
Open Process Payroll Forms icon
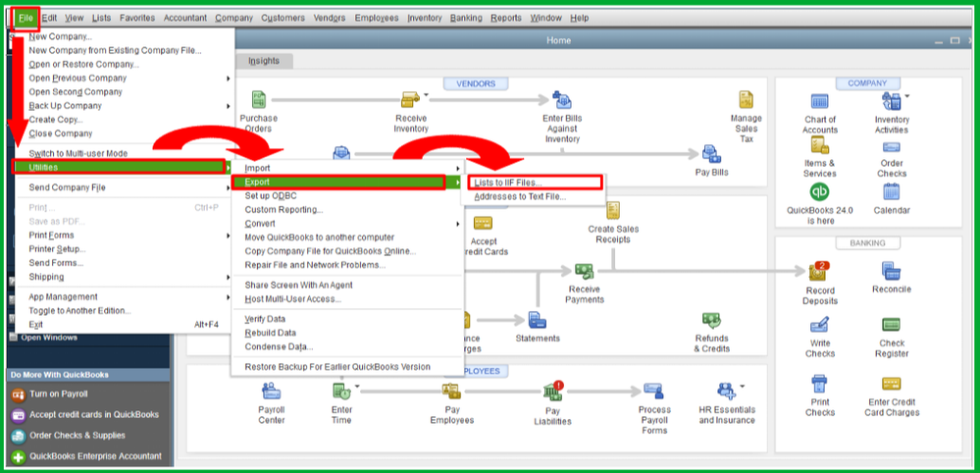pos(653,392)
